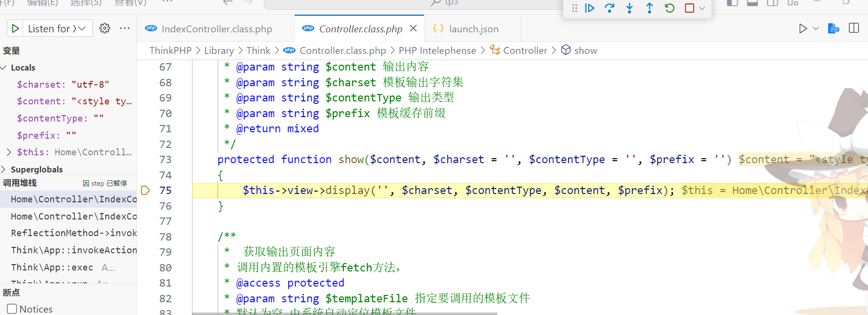The image size is (868, 315).
Task: Click the Step Into arrow icon
Action: tap(630, 8)
